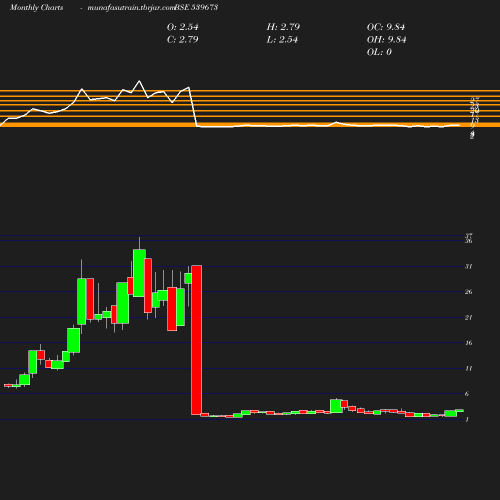The image size is (500, 500).
Task: Click the "BSE 539673" ticker label
Action: [x=196, y=7]
